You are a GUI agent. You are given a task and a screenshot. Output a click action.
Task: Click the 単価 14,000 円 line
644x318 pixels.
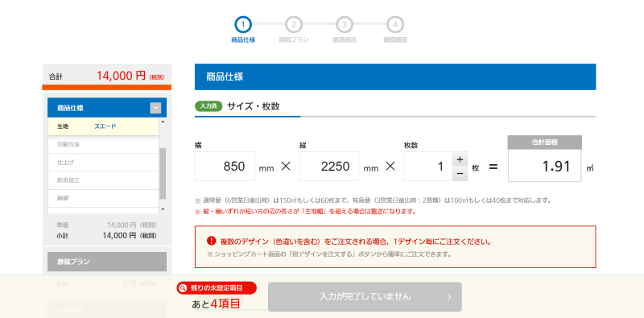(x=107, y=225)
